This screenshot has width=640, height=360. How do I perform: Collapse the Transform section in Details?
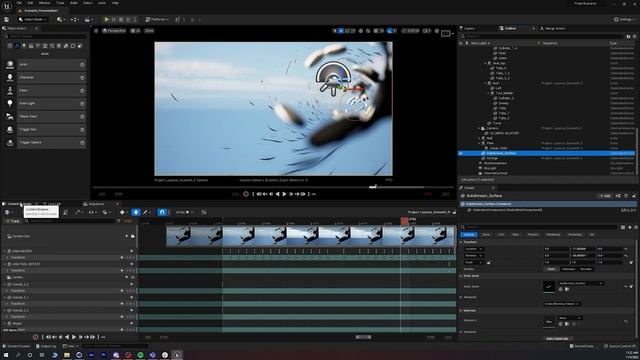[x=461, y=242]
